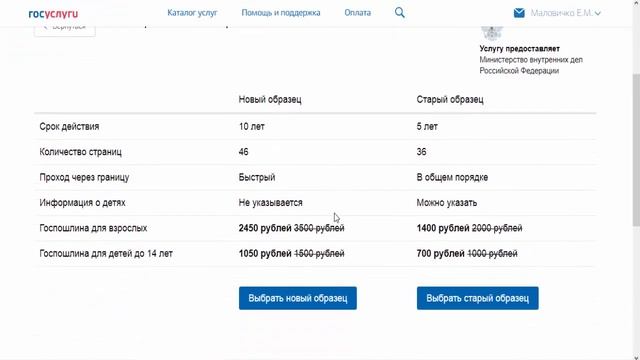Click the 700 рублей price
This screenshot has height=360, width=640.
point(440,253)
